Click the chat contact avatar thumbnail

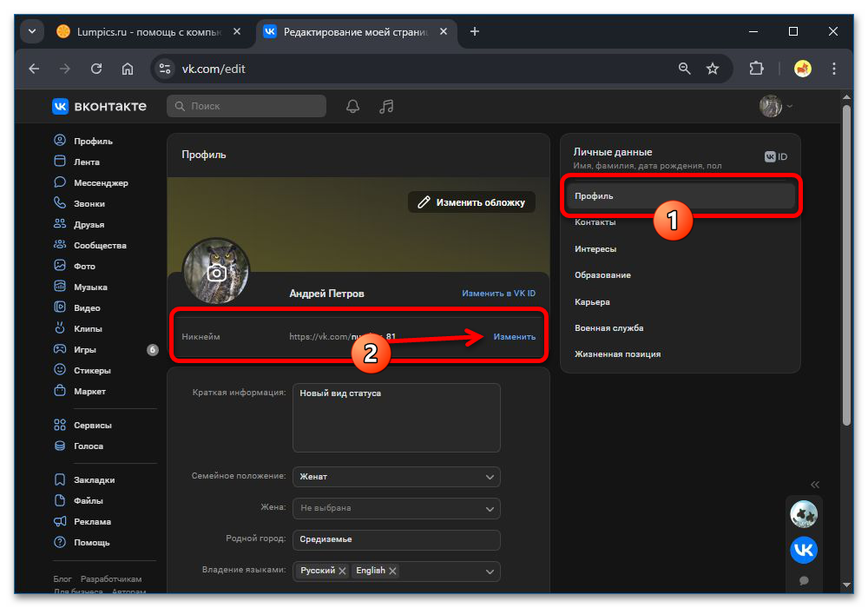(804, 514)
